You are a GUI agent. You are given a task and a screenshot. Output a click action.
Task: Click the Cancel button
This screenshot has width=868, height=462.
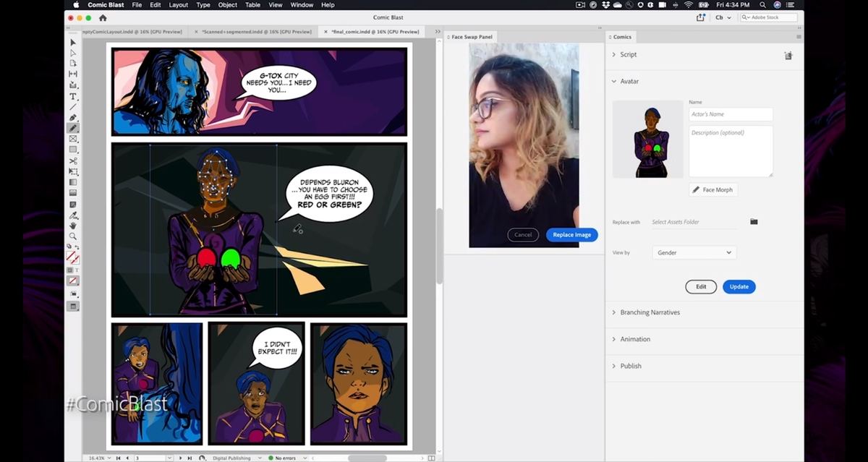coord(523,234)
